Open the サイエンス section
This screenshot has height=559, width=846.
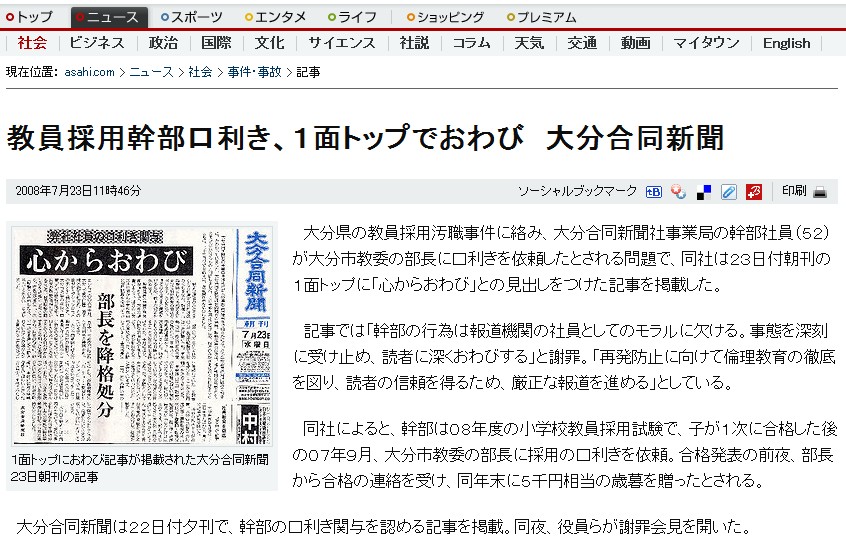pyautogui.click(x=342, y=43)
